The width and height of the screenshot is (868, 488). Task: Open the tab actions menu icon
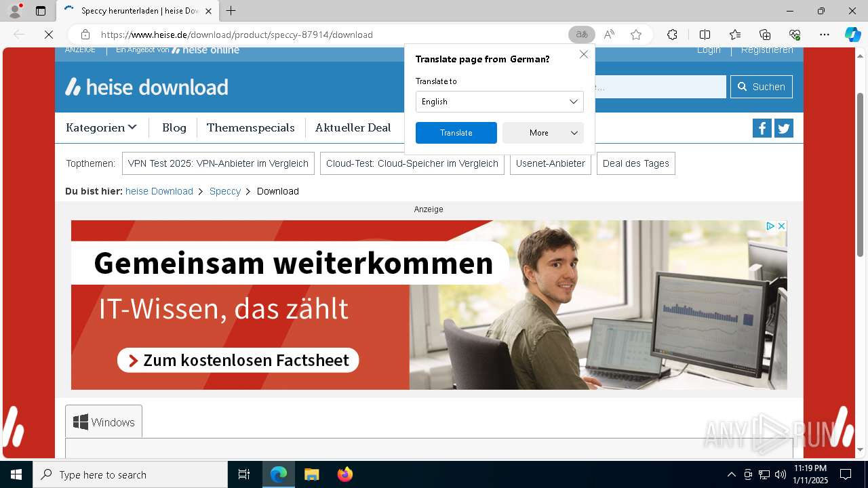pos(41,11)
